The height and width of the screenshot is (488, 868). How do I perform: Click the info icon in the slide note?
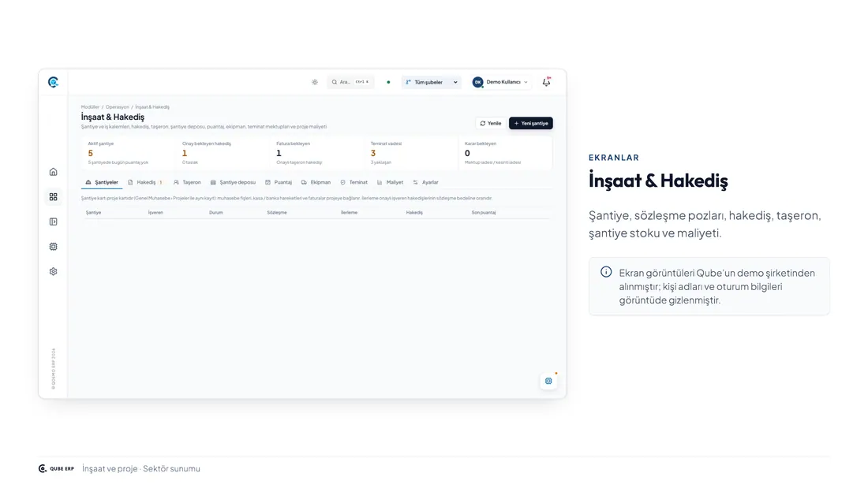pyautogui.click(x=606, y=272)
